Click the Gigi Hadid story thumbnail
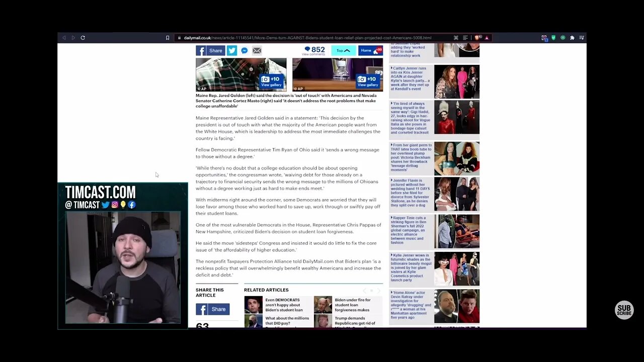The width and height of the screenshot is (644, 362). click(x=457, y=117)
